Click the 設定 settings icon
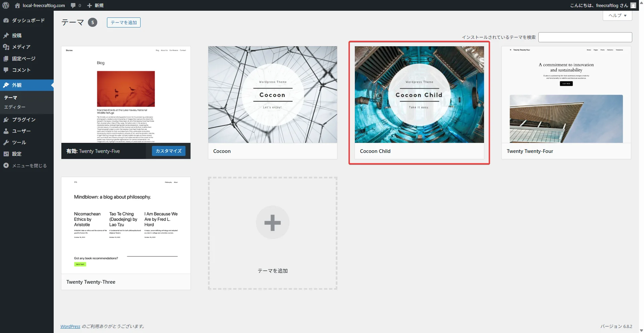This screenshot has height=333, width=644. click(x=6, y=154)
